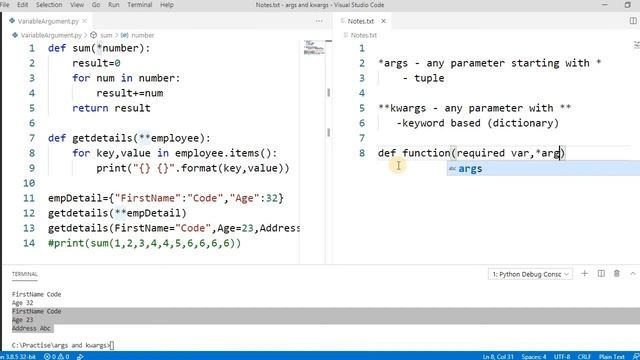640x360 pixels.
Task: Open More Actions for left editor group
Action: pos(319,21)
